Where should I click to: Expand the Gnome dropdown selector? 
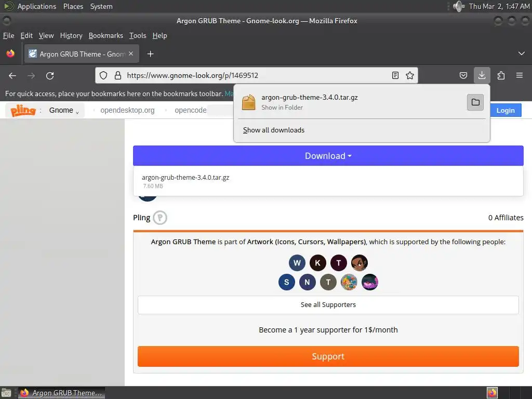tap(64, 110)
